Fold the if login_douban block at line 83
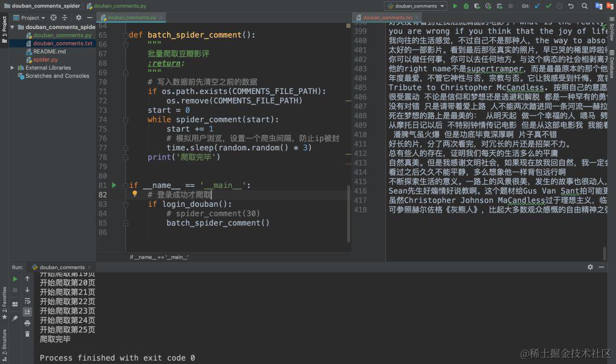This screenshot has width=616, height=364. pyautogui.click(x=125, y=205)
